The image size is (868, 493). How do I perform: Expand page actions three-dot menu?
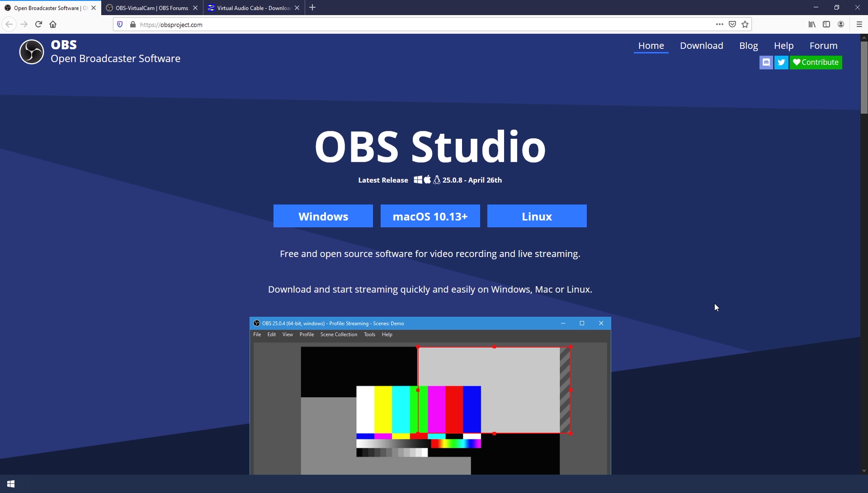[x=719, y=24]
